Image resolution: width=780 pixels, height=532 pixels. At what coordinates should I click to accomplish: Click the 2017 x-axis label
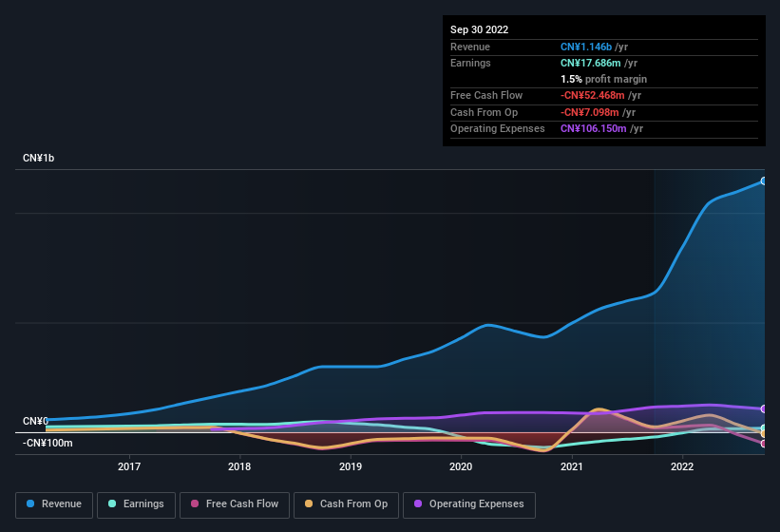129,466
